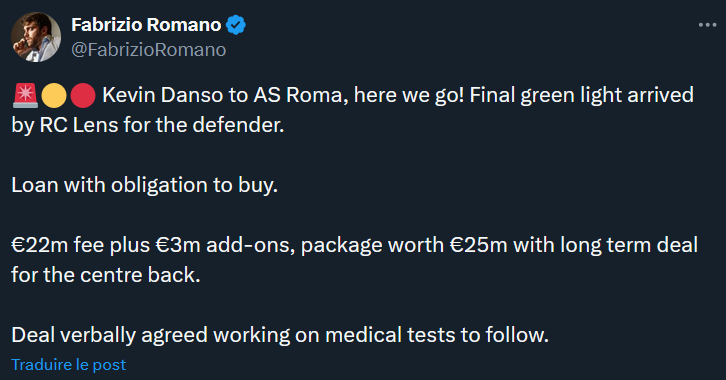The height and width of the screenshot is (380, 726).
Task: Click the 'package worth €25m' text
Action: coord(404,245)
